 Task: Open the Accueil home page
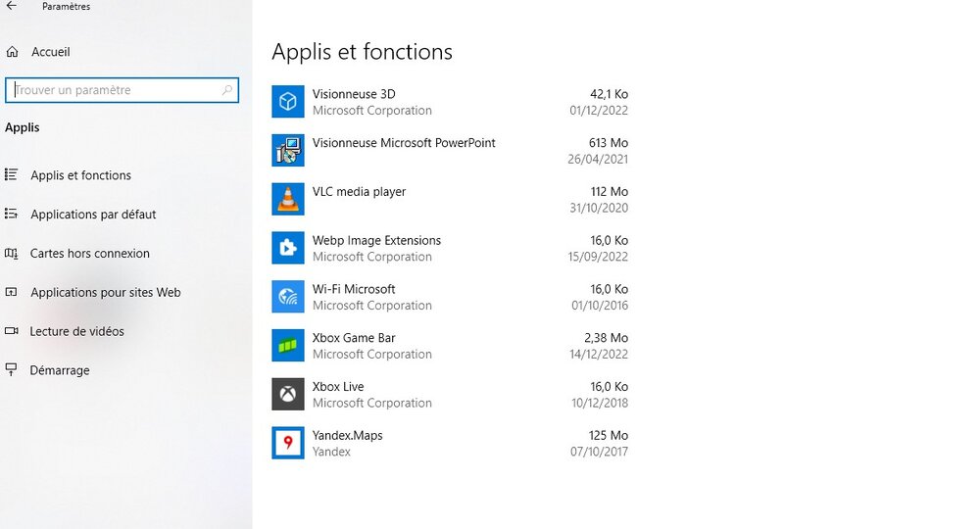tap(50, 52)
